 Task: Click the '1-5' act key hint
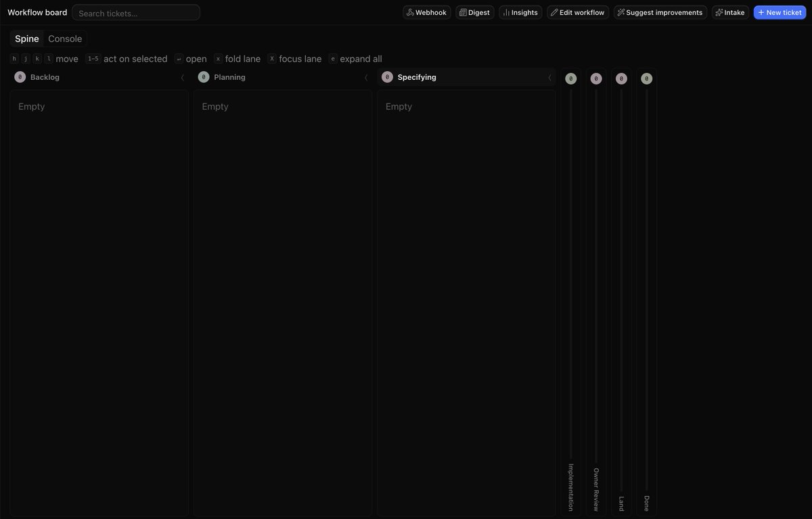tap(93, 59)
